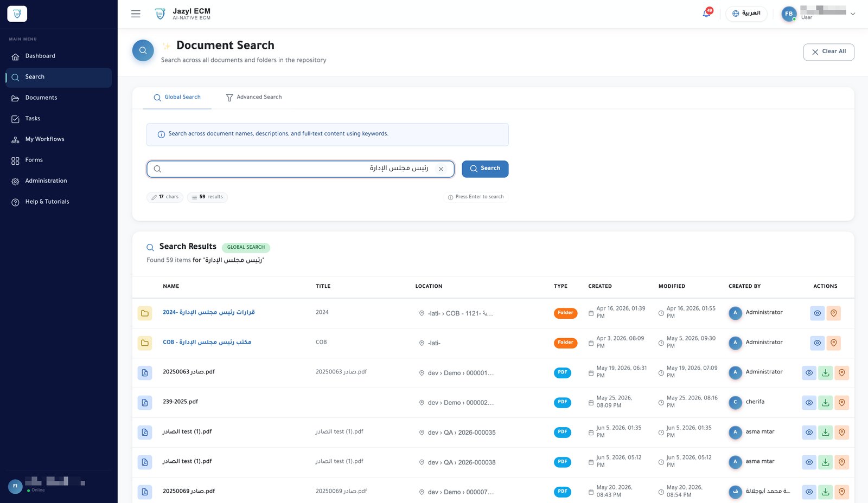Open Help & Tutorials in the sidebar
868x503 pixels.
click(x=59, y=202)
